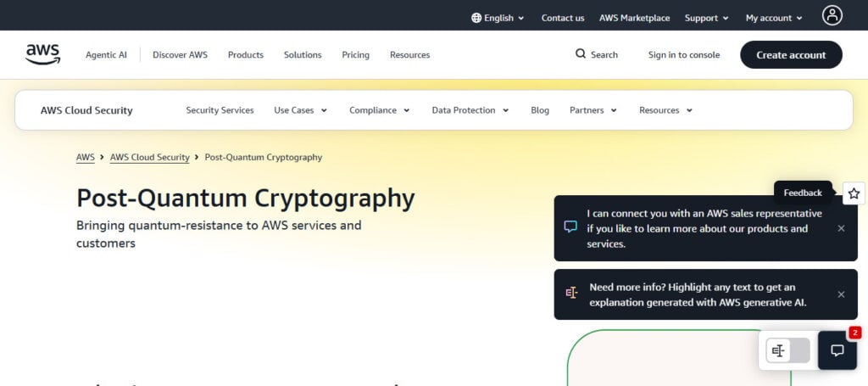The width and height of the screenshot is (868, 386).
Task: Expand the Support dropdown
Action: click(706, 18)
